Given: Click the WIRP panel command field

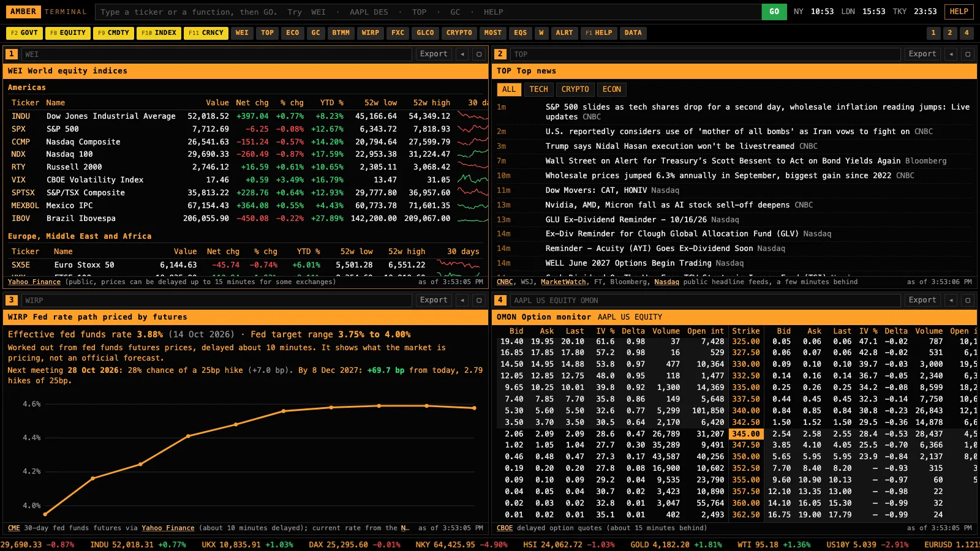Looking at the screenshot, I should (217, 300).
